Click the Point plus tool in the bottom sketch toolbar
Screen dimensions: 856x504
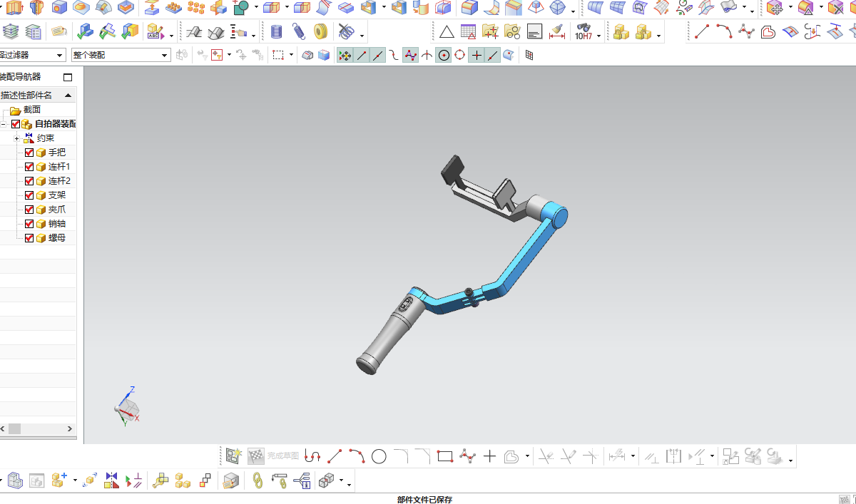tap(489, 456)
